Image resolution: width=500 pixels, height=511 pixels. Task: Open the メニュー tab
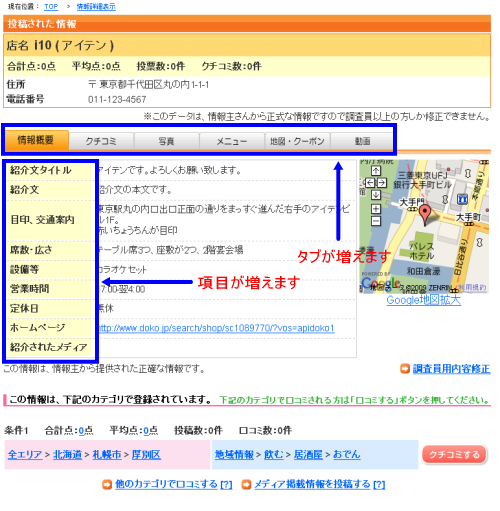click(232, 141)
